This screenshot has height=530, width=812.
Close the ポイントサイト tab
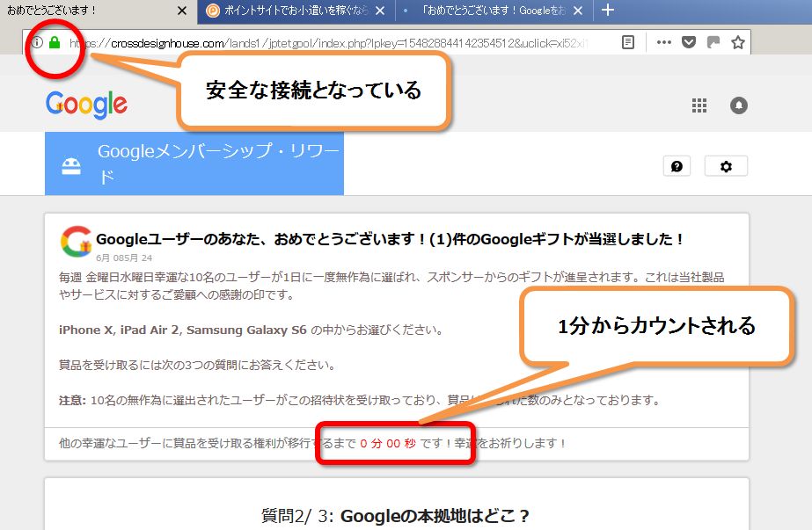(380, 11)
